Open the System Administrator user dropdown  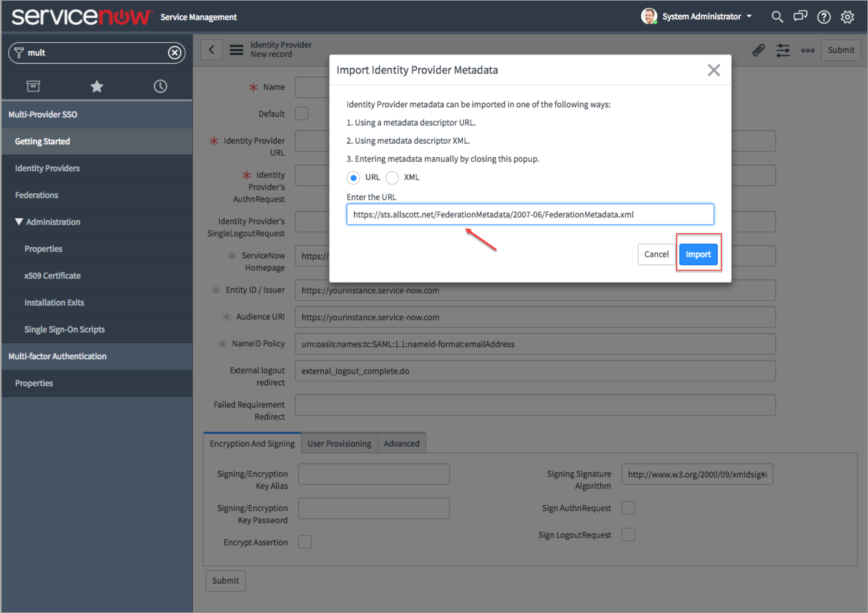tap(701, 17)
